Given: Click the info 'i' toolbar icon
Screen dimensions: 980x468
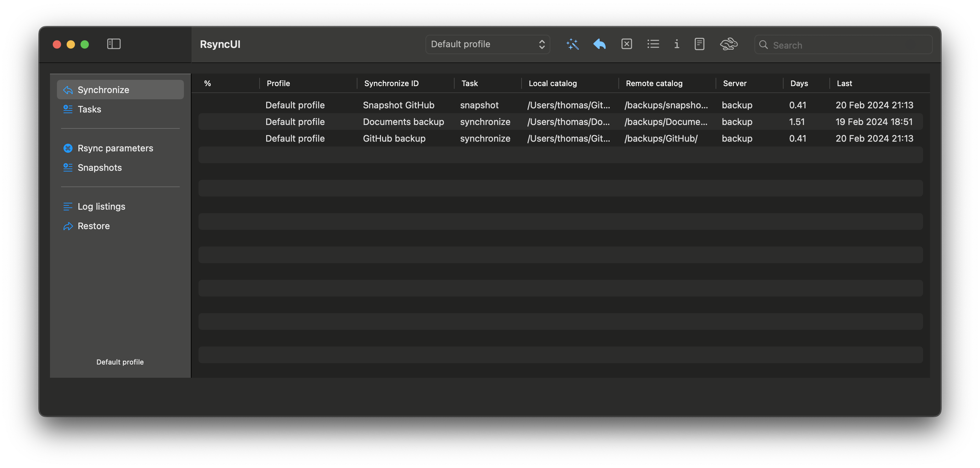Looking at the screenshot, I should (676, 44).
